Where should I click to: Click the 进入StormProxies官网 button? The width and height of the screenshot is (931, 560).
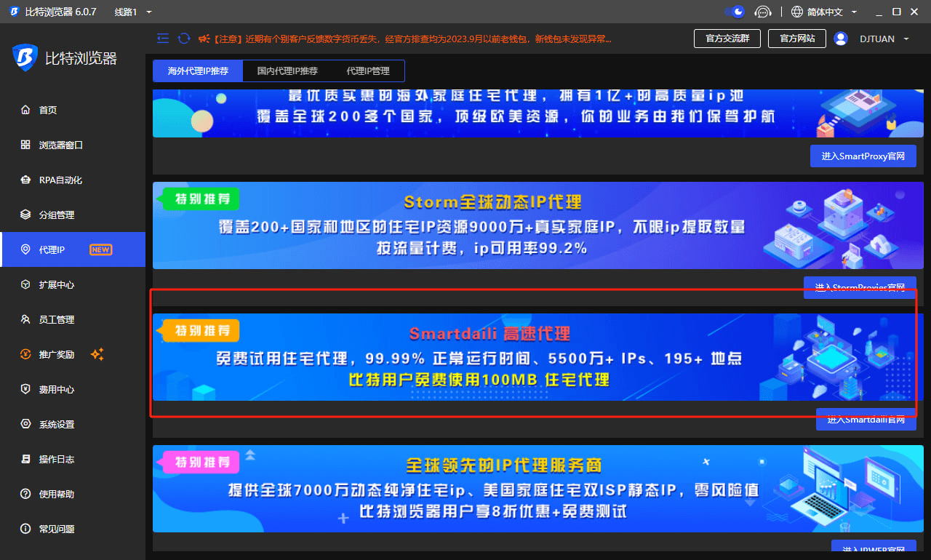860,287
